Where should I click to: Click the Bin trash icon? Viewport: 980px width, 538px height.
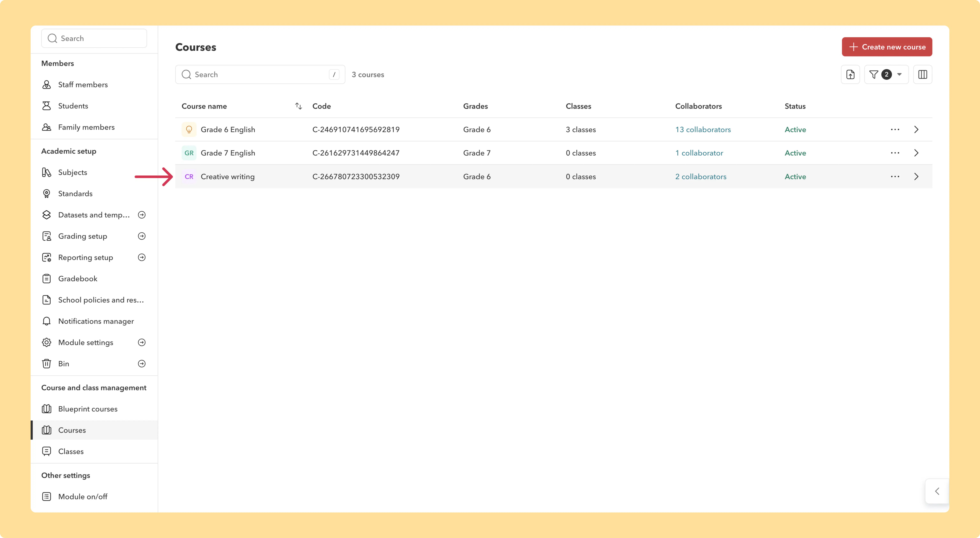[46, 364]
